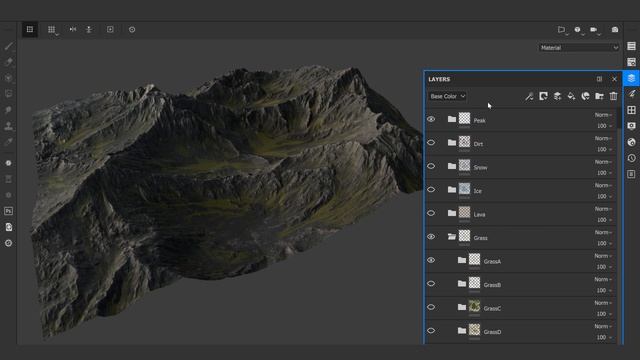Open the Shader Settings sphere icon

(631, 142)
